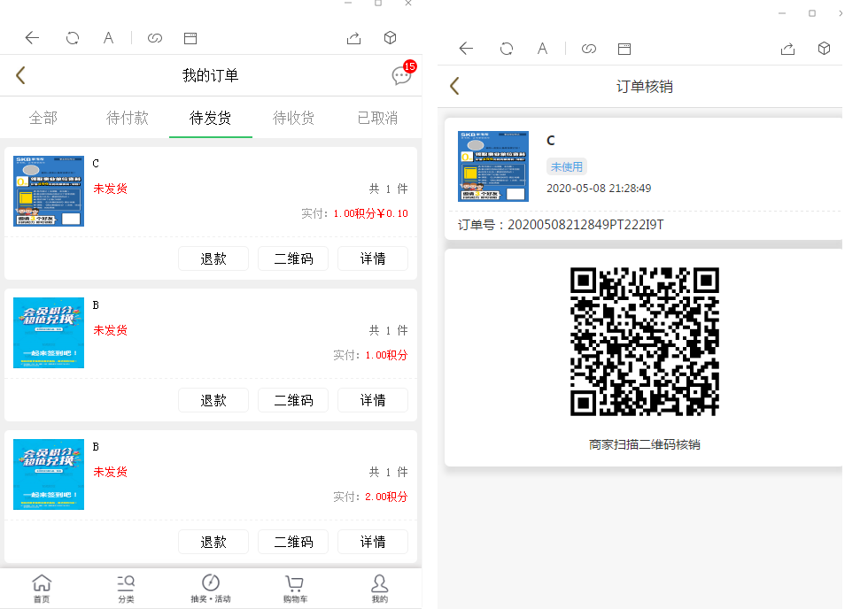
Task: Click the panel layout icon in My Orders toolbar
Action: [x=190, y=37]
